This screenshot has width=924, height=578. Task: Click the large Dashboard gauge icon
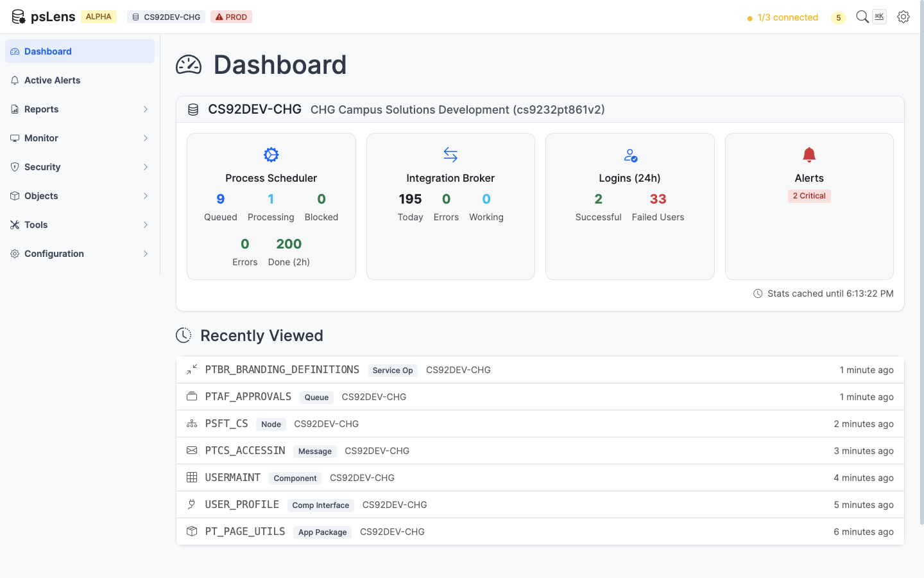pos(189,65)
